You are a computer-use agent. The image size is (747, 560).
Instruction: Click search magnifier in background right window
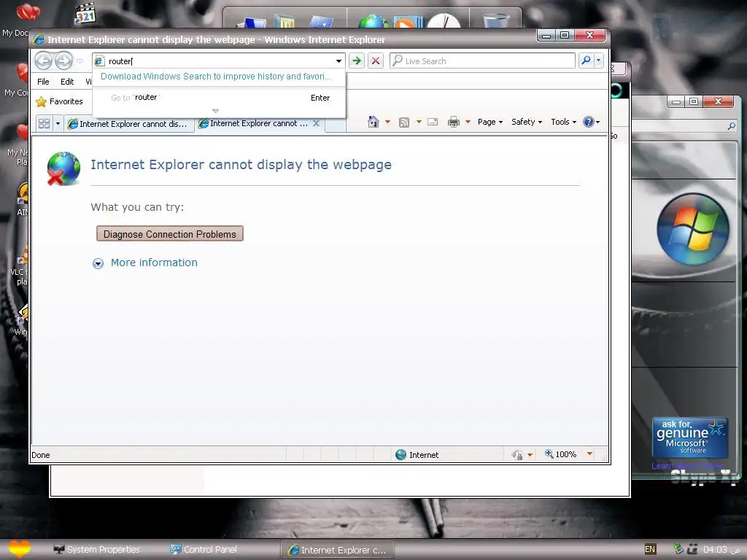pyautogui.click(x=731, y=125)
